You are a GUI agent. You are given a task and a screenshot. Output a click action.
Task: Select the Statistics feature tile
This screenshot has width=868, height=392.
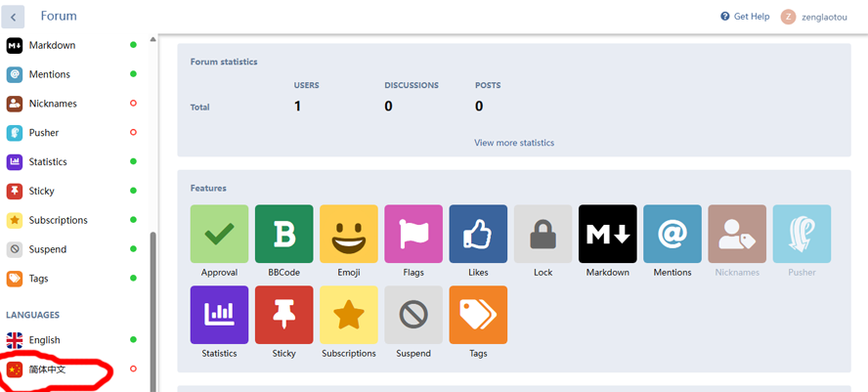coord(219,315)
